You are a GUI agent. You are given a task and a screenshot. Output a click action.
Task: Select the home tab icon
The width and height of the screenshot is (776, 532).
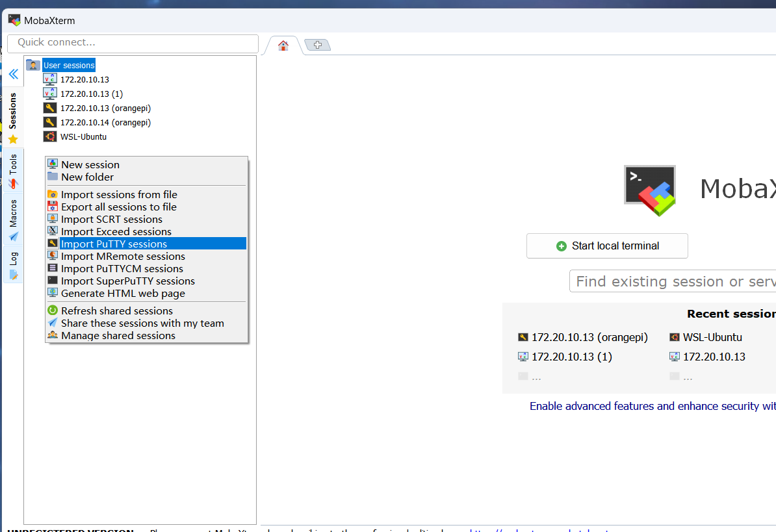(283, 45)
